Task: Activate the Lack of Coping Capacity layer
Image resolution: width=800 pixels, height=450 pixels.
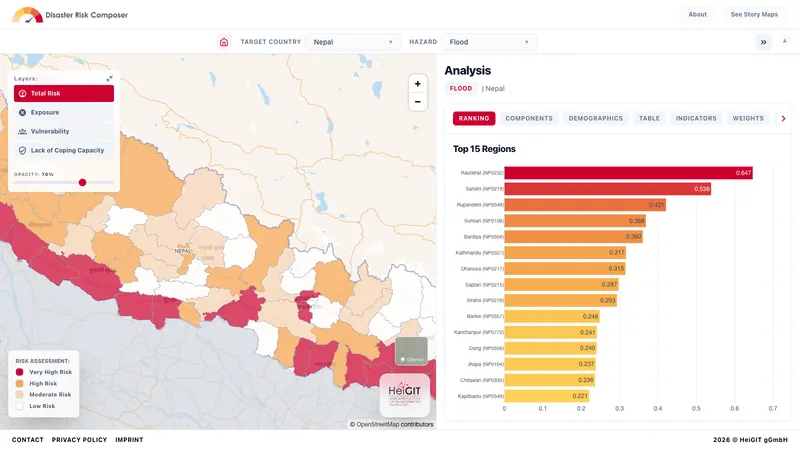Action: [x=64, y=151]
